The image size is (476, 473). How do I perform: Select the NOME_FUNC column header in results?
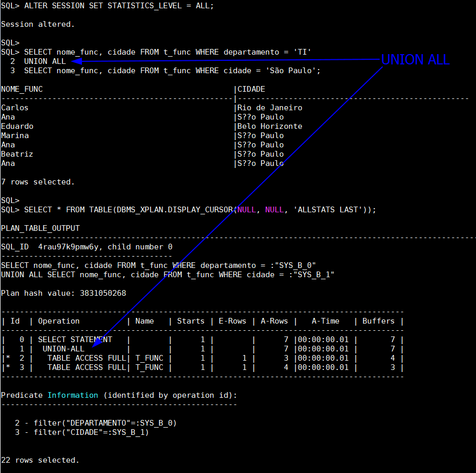[x=22, y=89]
